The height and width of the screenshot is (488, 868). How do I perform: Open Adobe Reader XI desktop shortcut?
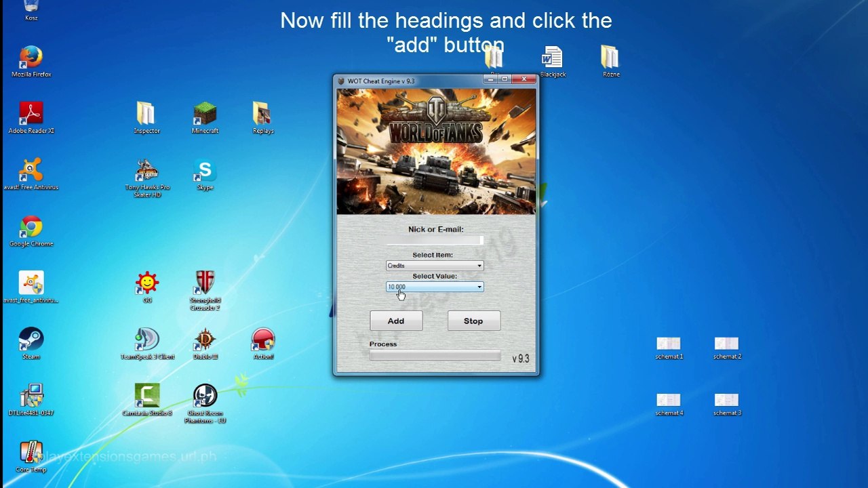coord(31,117)
